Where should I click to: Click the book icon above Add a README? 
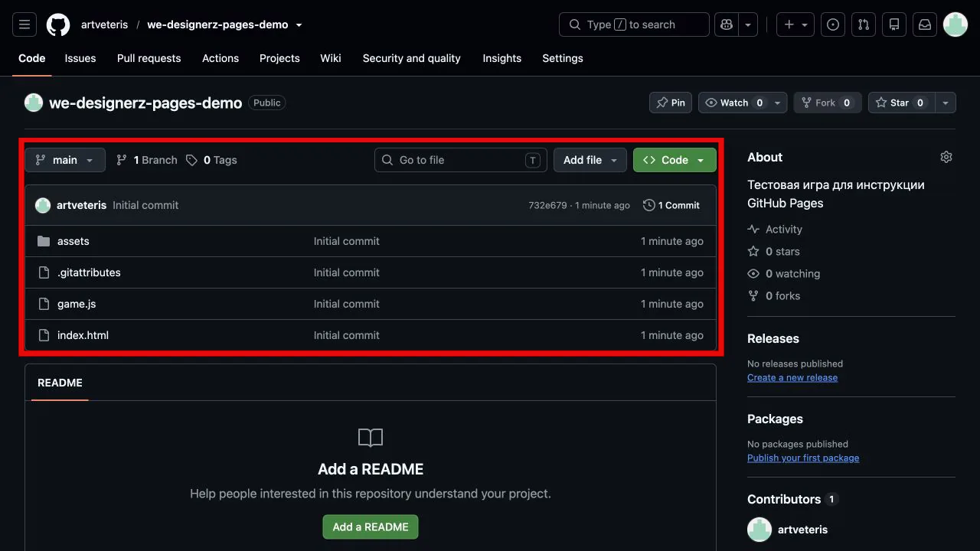pos(371,438)
